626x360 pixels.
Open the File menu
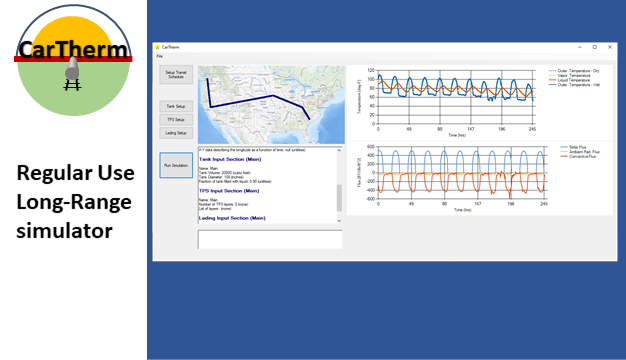(160, 56)
